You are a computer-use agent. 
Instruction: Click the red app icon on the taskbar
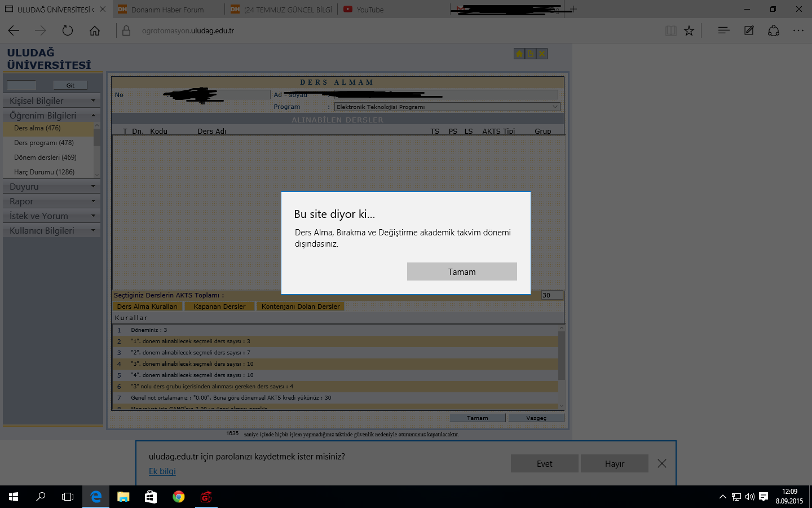click(206, 497)
